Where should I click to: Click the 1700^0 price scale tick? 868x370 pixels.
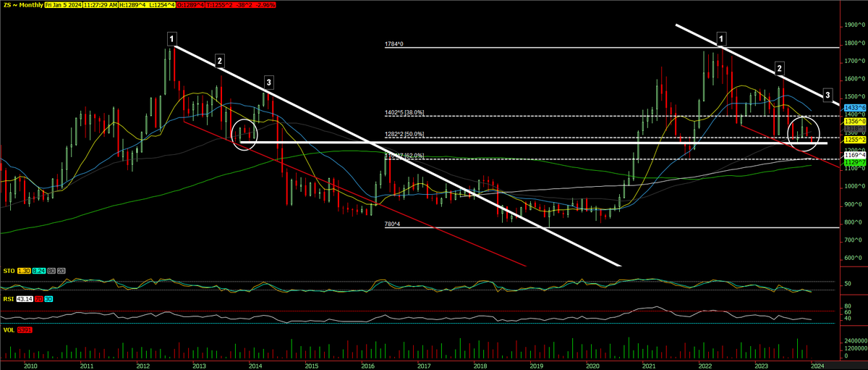click(x=855, y=61)
